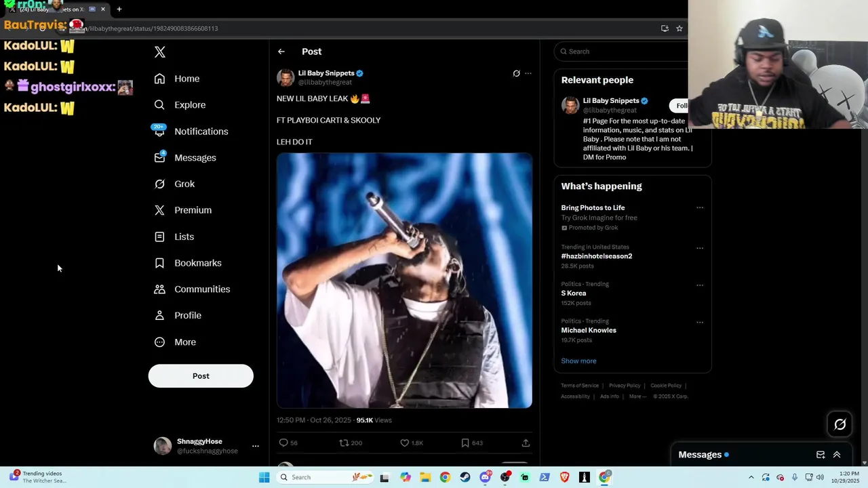Open Brave browser from the taskbar
868x488 pixels.
(564, 477)
